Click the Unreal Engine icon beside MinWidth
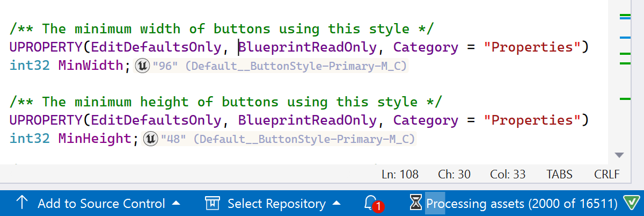Screen dimensions: 644x216 143,66
